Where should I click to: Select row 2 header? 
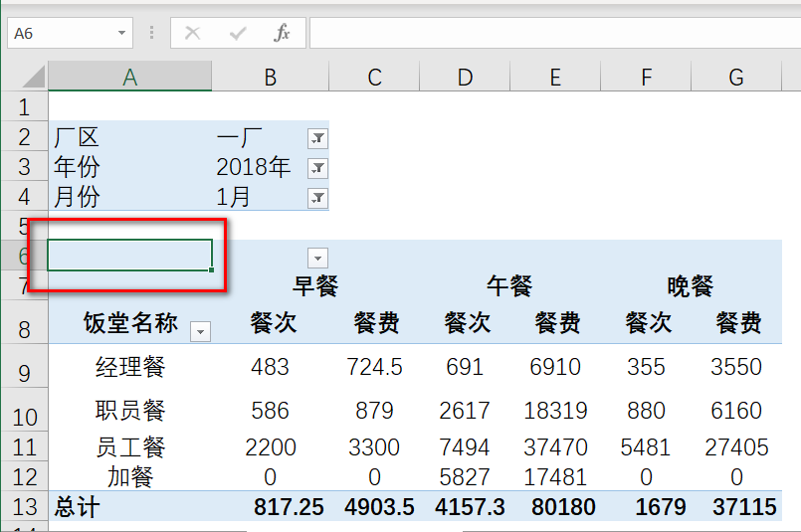(x=24, y=137)
